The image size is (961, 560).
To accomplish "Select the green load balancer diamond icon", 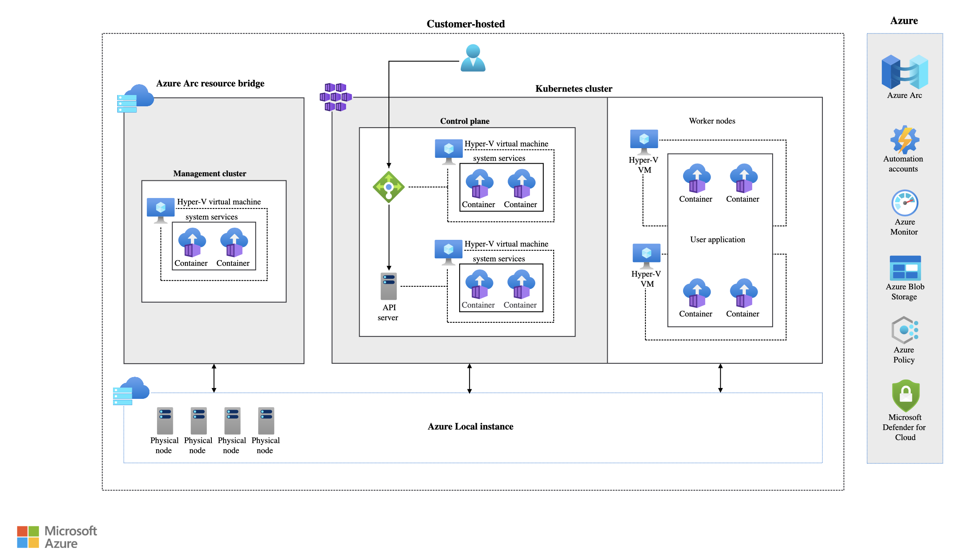I will pyautogui.click(x=388, y=187).
